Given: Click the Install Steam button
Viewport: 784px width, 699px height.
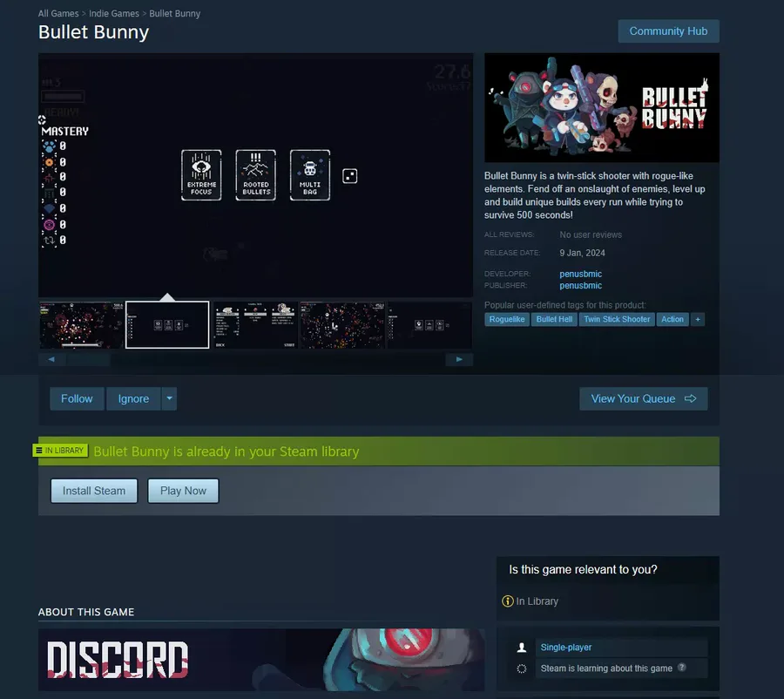Looking at the screenshot, I should coord(94,491).
